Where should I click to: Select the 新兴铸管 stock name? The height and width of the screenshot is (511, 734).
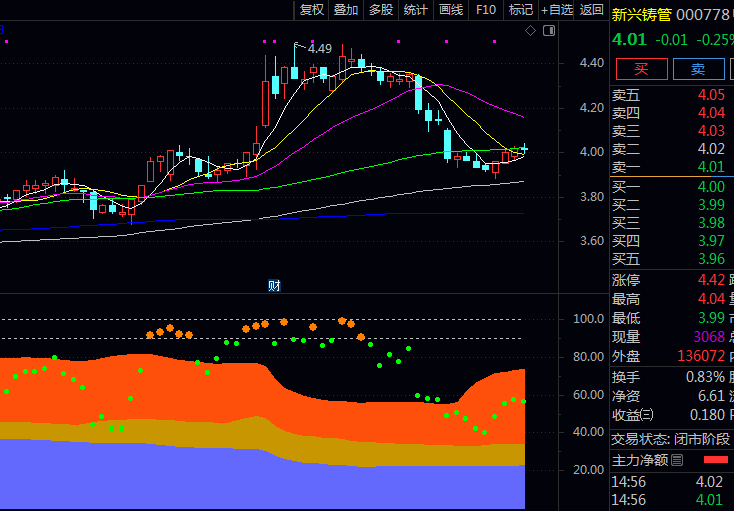tap(640, 15)
